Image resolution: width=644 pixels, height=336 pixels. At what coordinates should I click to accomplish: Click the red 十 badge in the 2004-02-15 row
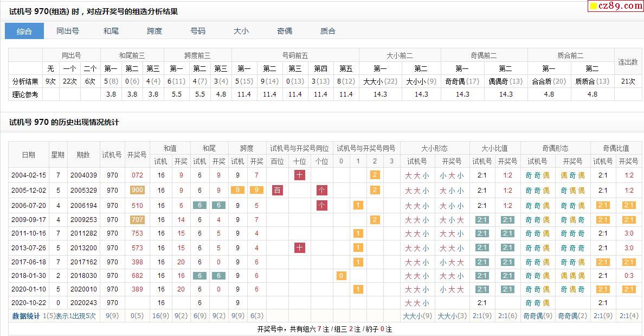300,175
